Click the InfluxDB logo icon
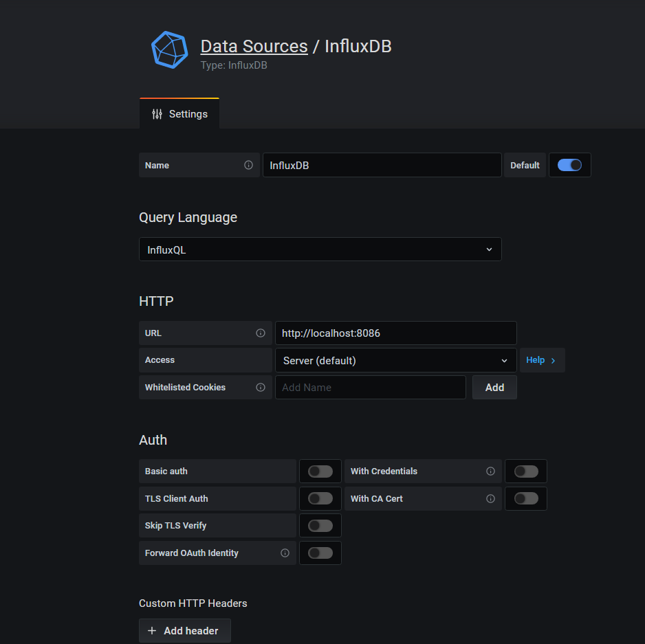The width and height of the screenshot is (645, 644). (169, 49)
